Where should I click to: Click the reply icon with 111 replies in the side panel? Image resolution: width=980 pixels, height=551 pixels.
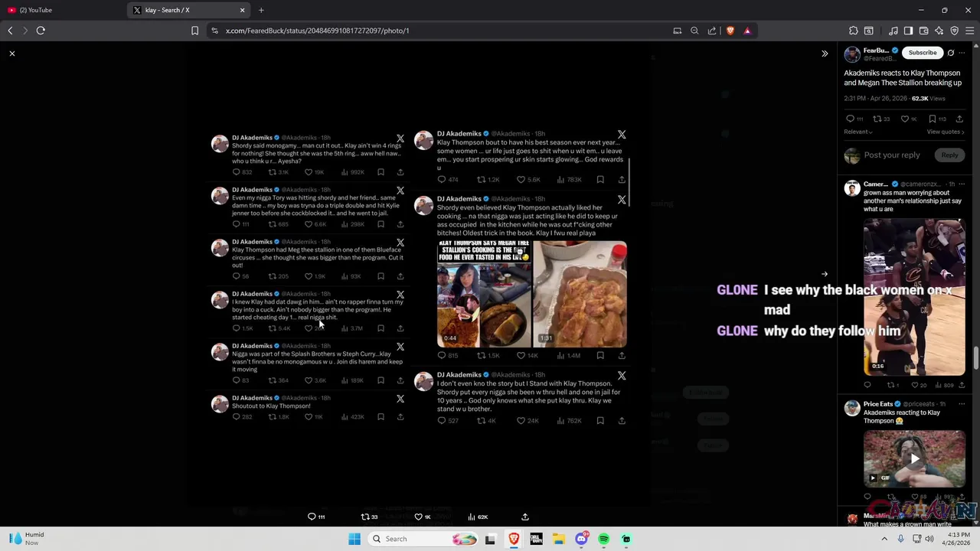[x=850, y=119]
